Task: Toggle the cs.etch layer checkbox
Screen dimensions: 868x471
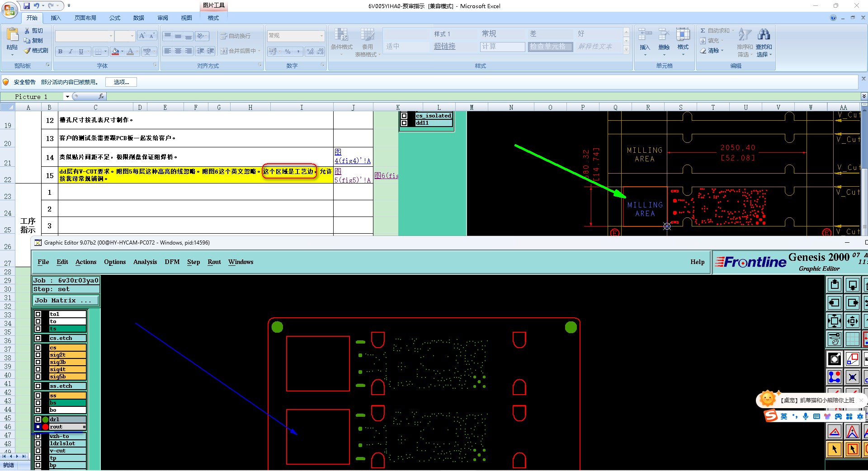Action: click(x=38, y=338)
